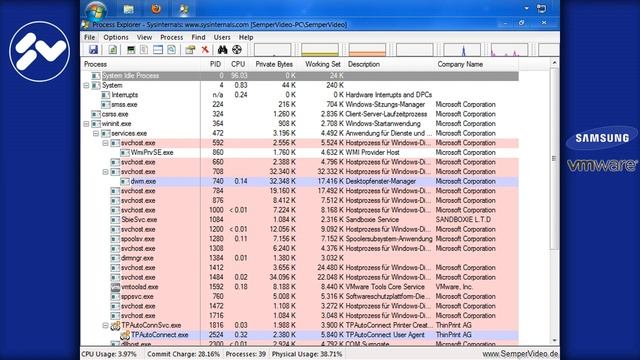Click the vertical scrollbar down arrow
Screen dimensions: 640x360
point(554,340)
